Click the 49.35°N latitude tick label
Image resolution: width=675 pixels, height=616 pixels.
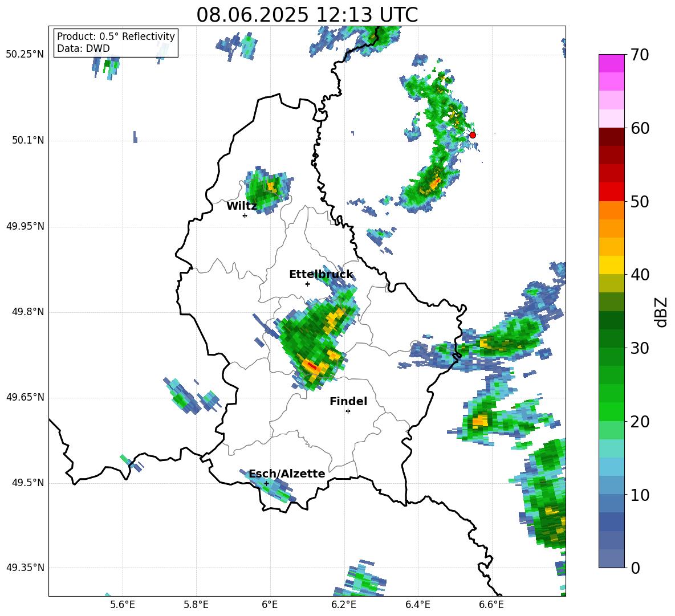[x=25, y=568]
